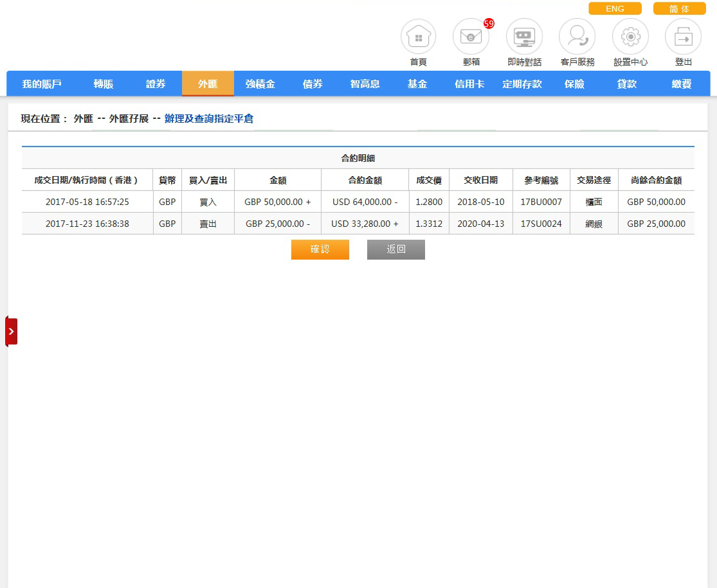Image resolution: width=717 pixels, height=588 pixels.
Task: Click the 首頁 home icon
Action: tap(418, 37)
